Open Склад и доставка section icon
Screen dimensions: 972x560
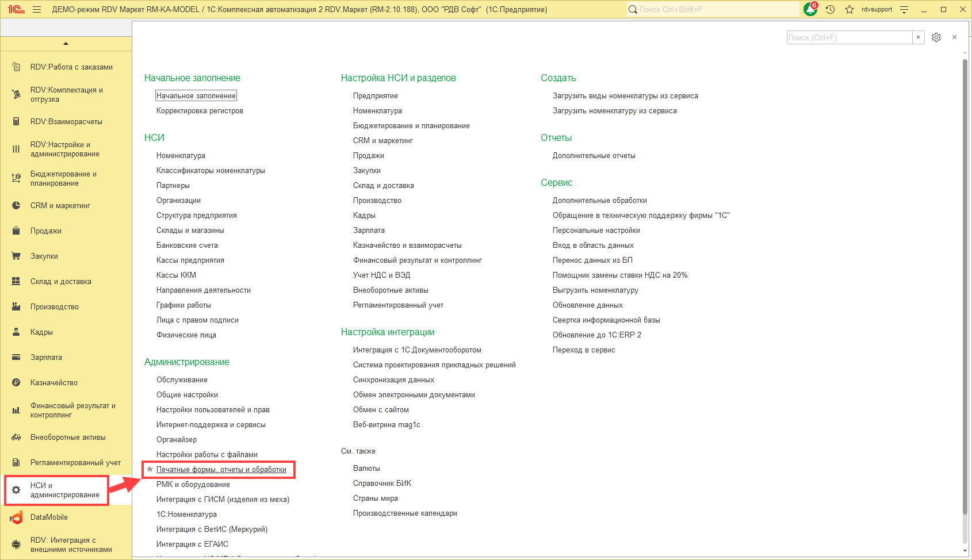click(x=16, y=282)
